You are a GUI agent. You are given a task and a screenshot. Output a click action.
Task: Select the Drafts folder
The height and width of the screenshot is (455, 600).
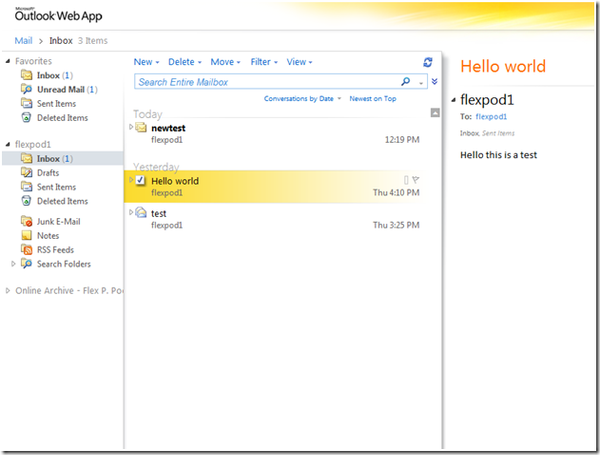pos(48,173)
